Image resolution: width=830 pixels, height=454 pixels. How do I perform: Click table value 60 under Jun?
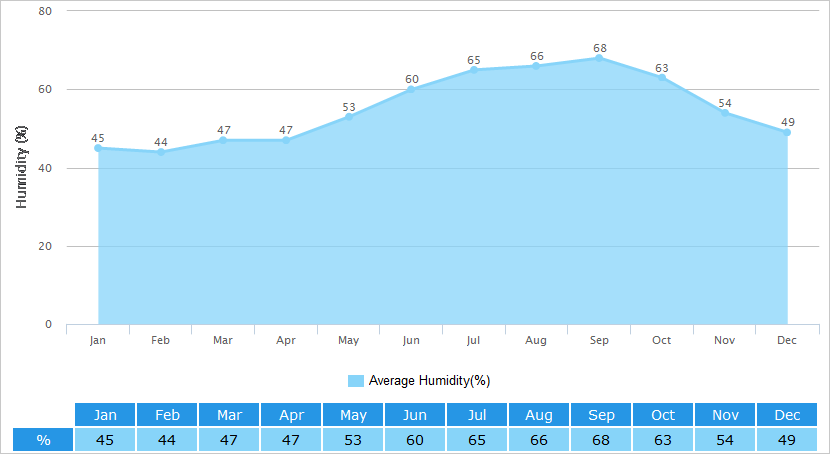pyautogui.click(x=414, y=440)
